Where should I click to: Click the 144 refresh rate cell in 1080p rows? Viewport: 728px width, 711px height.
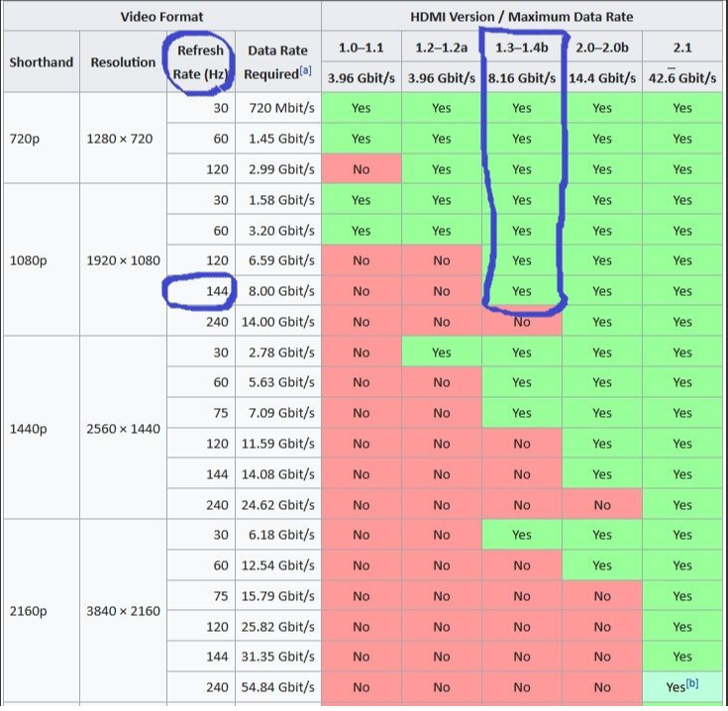coord(201,291)
